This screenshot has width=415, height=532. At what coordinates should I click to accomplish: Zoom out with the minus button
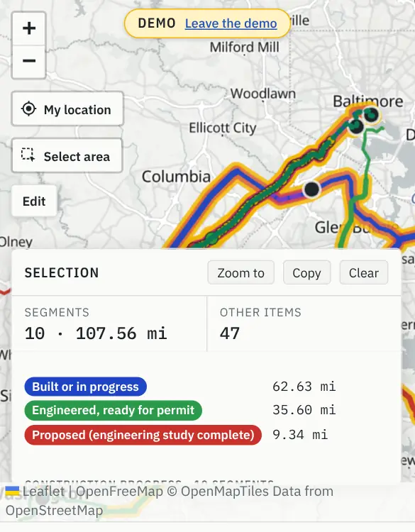click(x=29, y=62)
